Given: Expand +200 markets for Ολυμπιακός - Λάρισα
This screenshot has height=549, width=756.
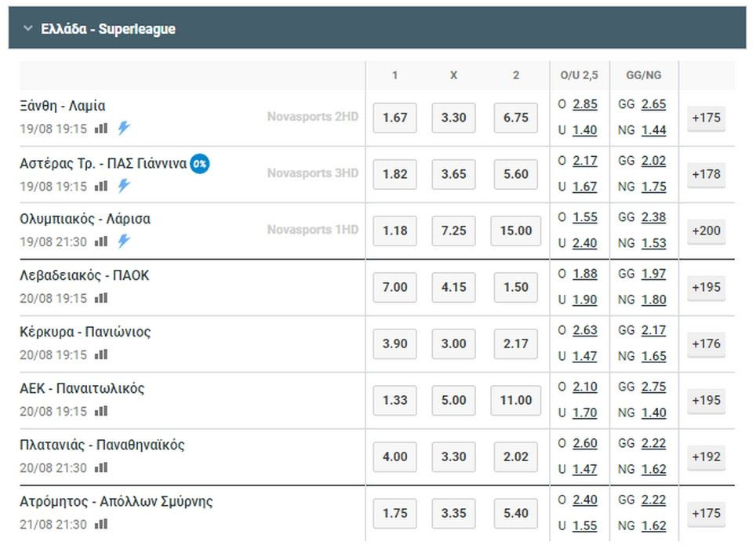Looking at the screenshot, I should point(706,231).
